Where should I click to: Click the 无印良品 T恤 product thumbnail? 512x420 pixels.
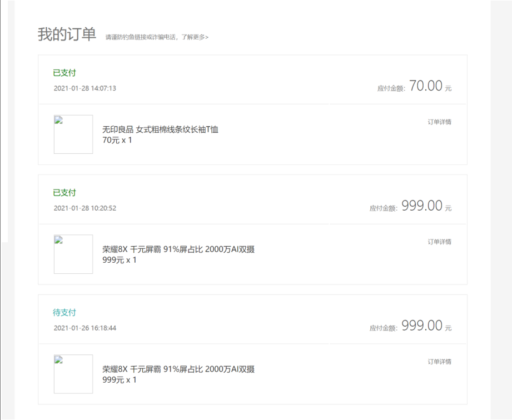[73, 134]
